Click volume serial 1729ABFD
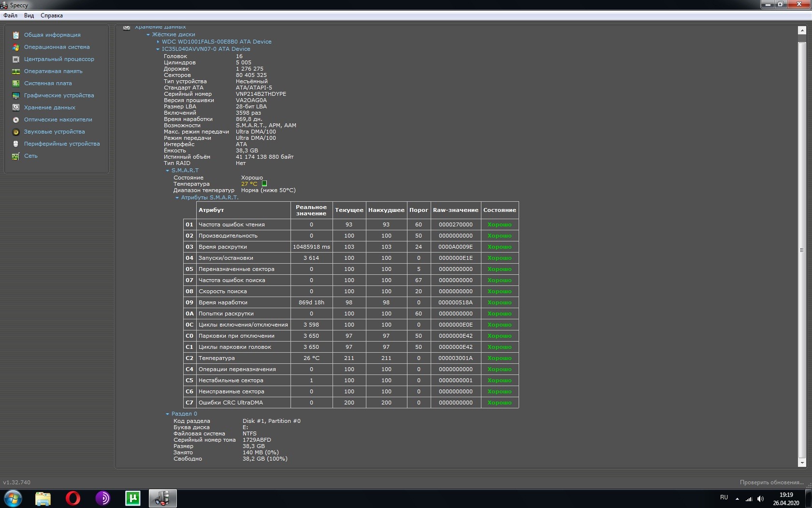812x508 pixels. coord(257,440)
